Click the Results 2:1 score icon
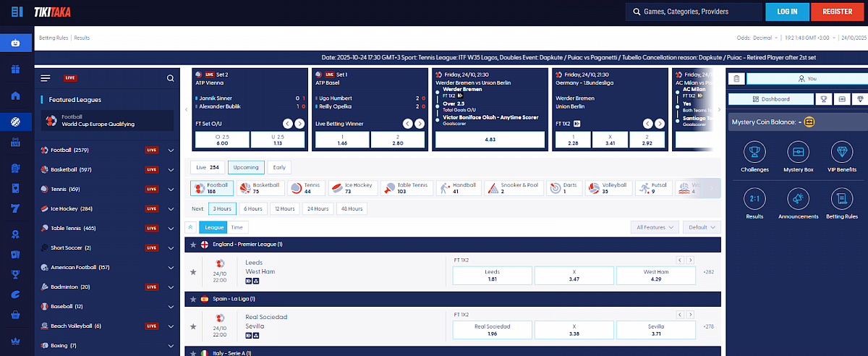Image resolution: width=868 pixels, height=356 pixels. point(754,198)
